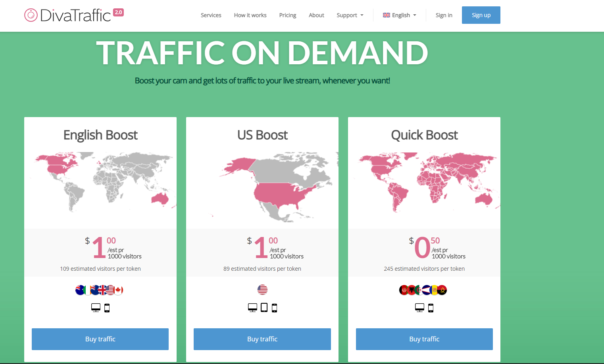Click the United Kingdom flag in English Boost

coord(103,290)
